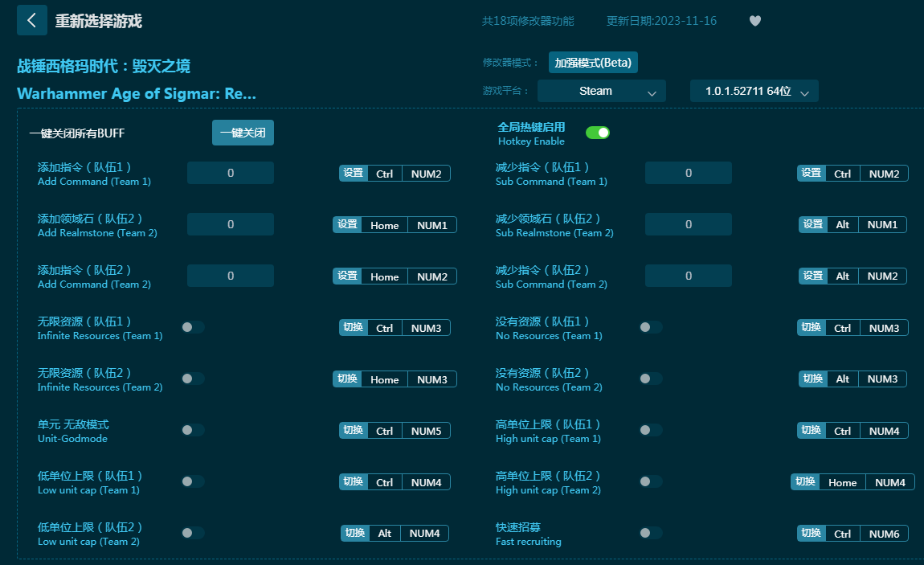
Task: Toggle the global Hotkey Enable switch
Action: pos(597,133)
